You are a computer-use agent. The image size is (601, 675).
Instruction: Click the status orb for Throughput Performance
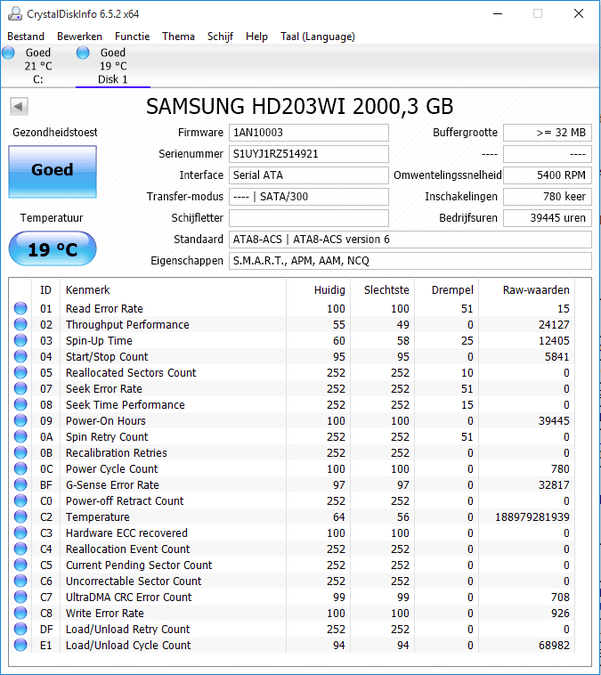coord(20,324)
